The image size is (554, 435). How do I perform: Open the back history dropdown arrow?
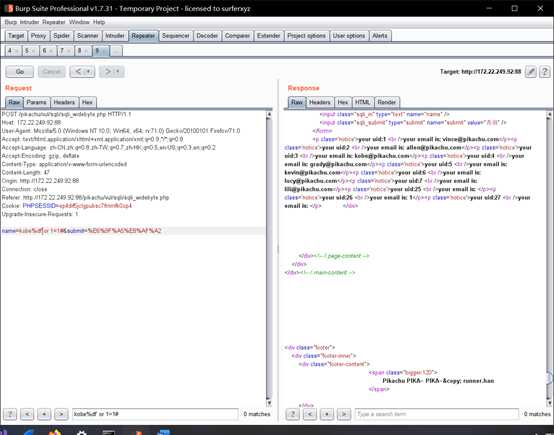click(x=89, y=72)
